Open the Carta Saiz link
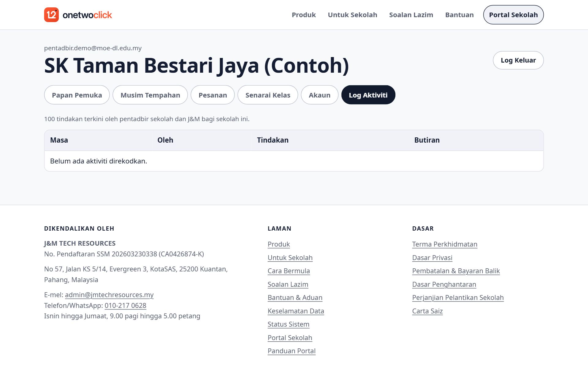588x368 pixels. coord(428,311)
